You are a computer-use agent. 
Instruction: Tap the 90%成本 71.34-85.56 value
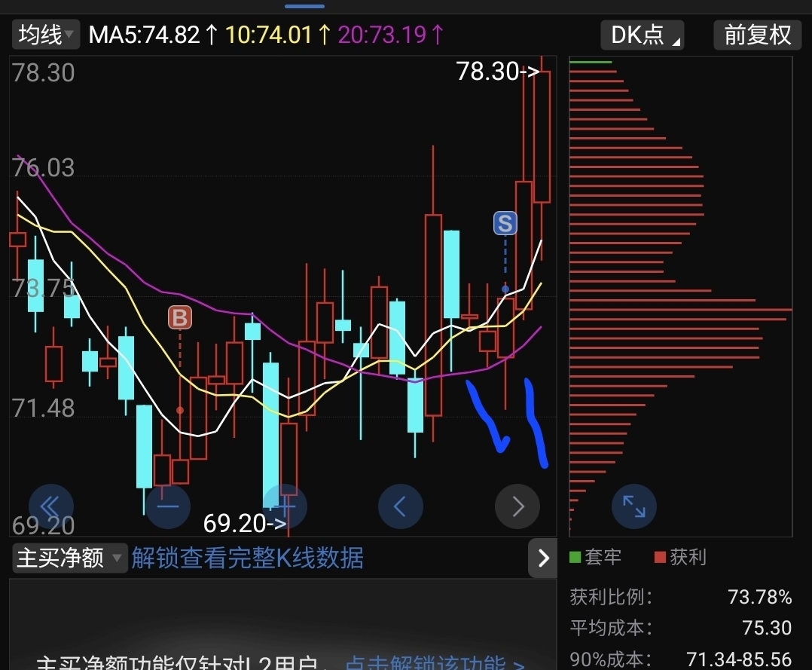coord(739,659)
